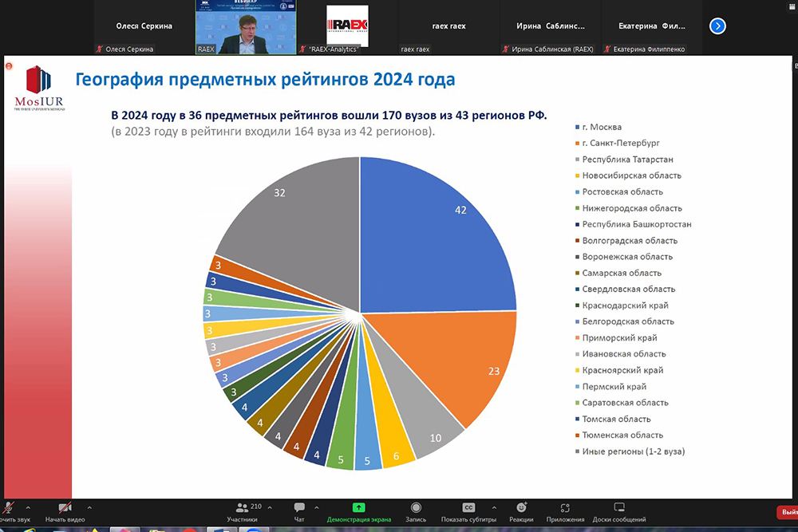
Task: Expand the chat options arrow
Action: coord(318,507)
